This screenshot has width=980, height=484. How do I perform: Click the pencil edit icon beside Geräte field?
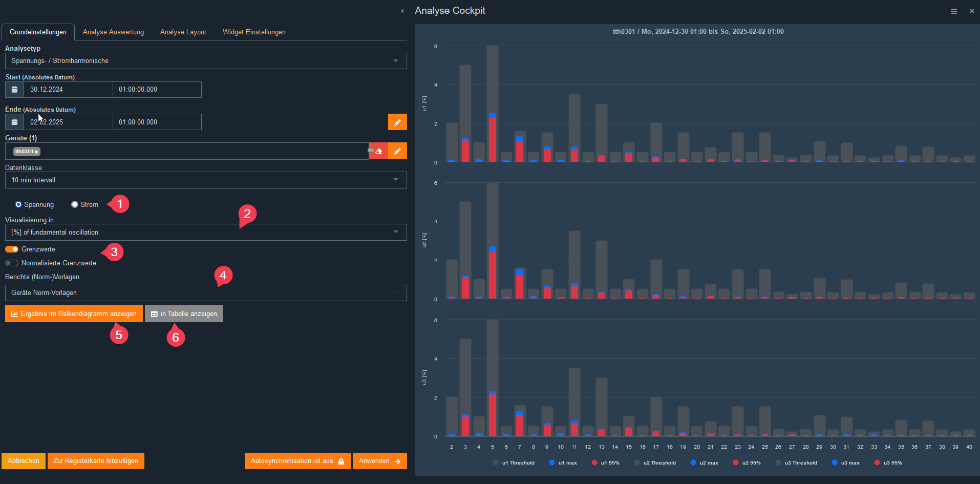[x=397, y=151]
